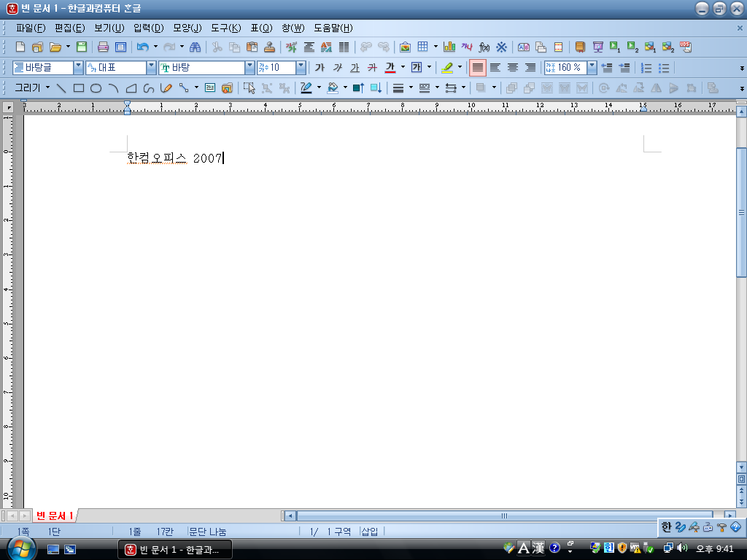
Task: Expand the 대표 language dropdown
Action: [151, 68]
